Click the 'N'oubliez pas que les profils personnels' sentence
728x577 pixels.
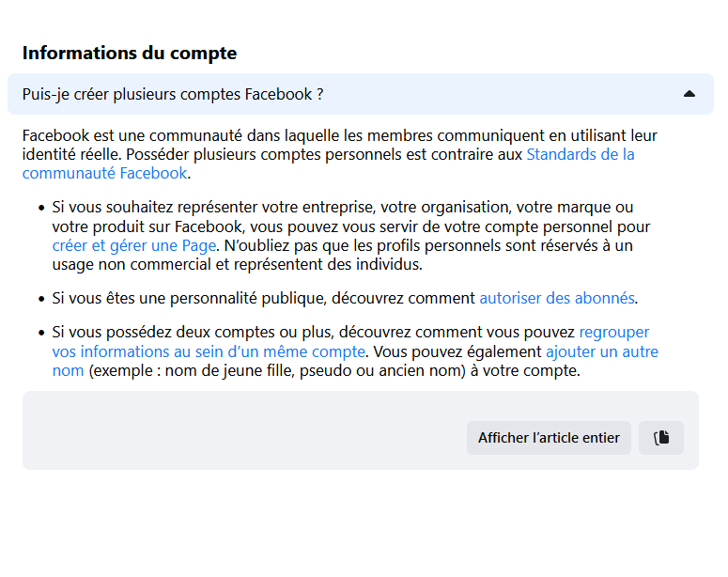coord(423,245)
